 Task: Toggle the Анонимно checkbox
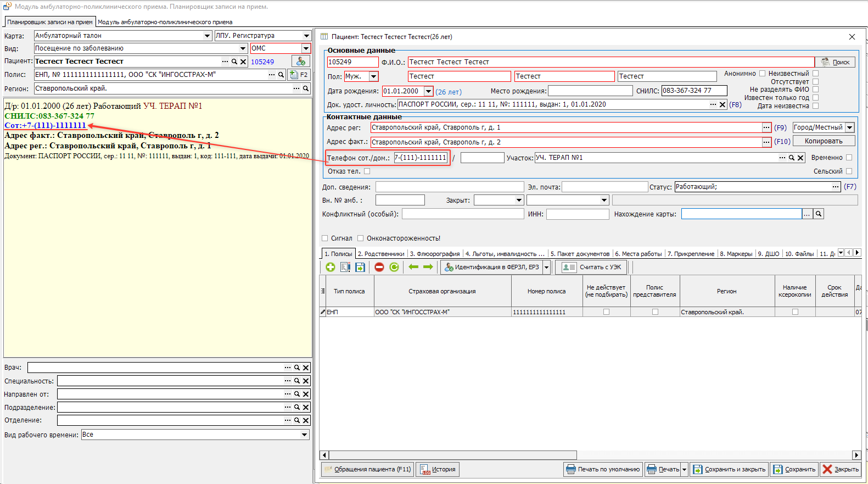coord(761,73)
